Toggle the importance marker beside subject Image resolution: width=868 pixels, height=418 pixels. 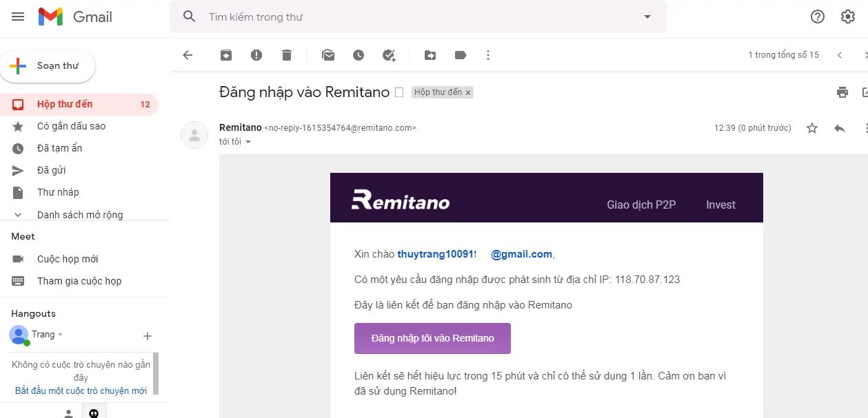pyautogui.click(x=399, y=92)
